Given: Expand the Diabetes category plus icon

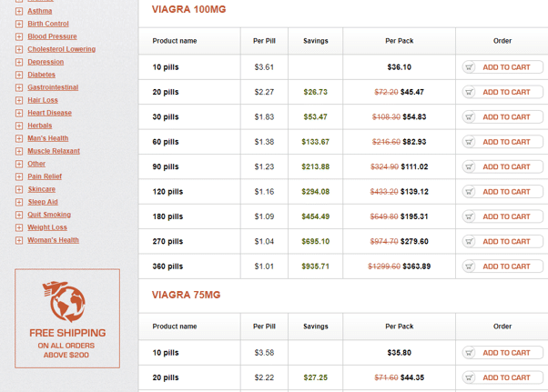Looking at the screenshot, I should 19,75.
